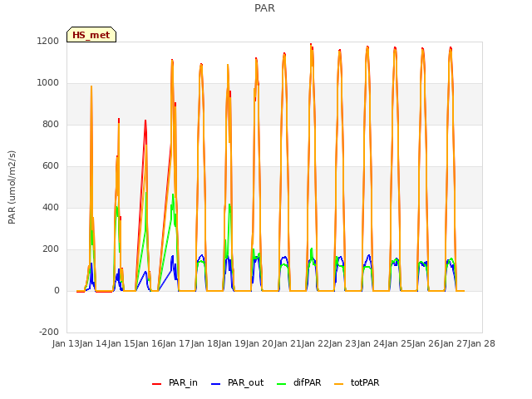Click the Jan 28 x-axis label
Viewport: 532px width, 399px height.
pyautogui.click(x=481, y=344)
